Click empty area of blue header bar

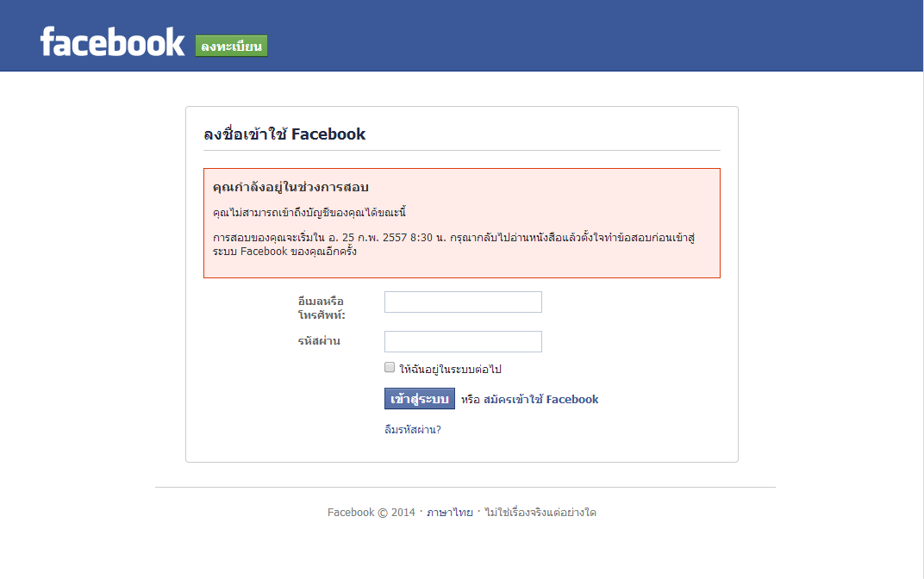(x=603, y=34)
